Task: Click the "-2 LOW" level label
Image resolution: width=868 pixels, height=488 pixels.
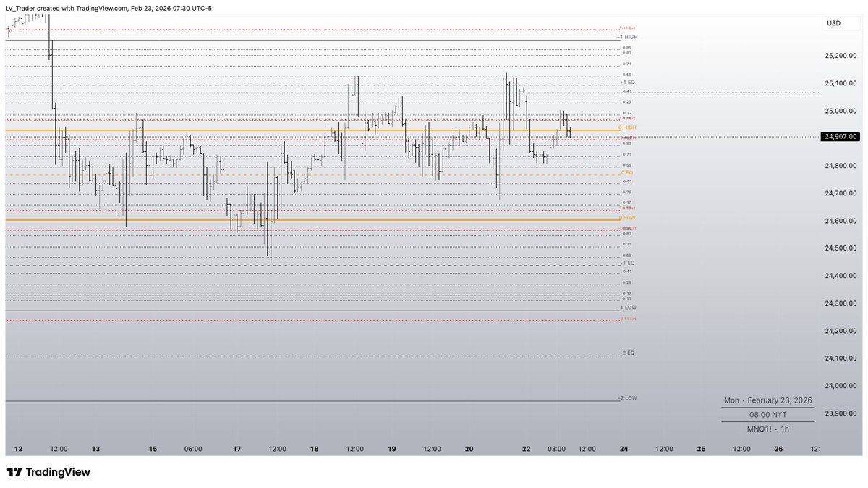Action: point(626,397)
